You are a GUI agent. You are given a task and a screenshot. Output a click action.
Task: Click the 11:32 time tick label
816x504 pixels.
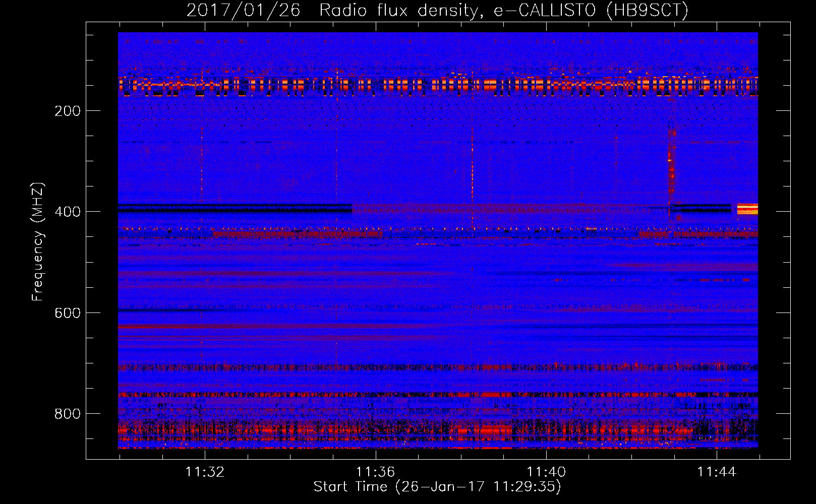click(x=205, y=472)
